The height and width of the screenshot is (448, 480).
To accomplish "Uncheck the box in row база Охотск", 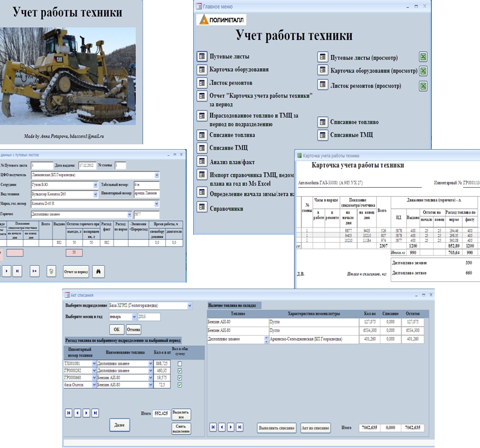I will tap(180, 385).
